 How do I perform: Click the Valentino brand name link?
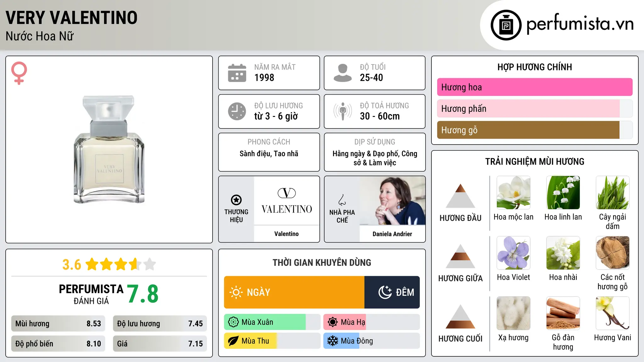[286, 234]
